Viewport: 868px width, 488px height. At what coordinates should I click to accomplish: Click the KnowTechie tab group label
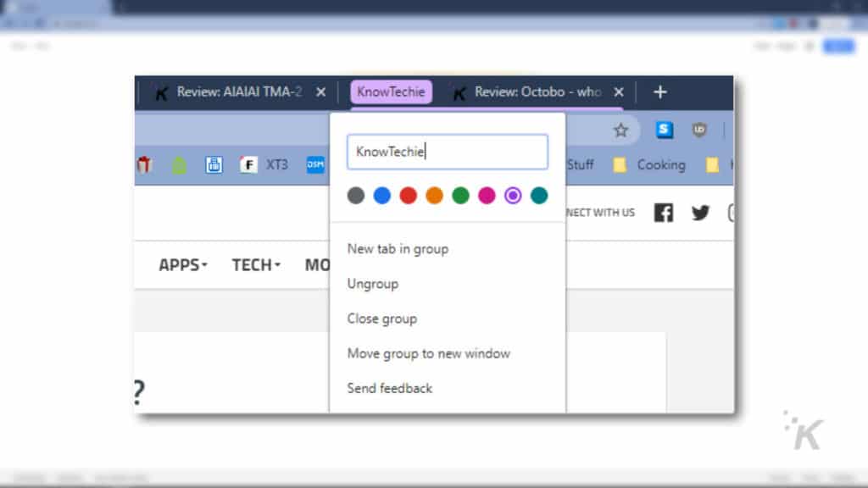click(x=391, y=91)
